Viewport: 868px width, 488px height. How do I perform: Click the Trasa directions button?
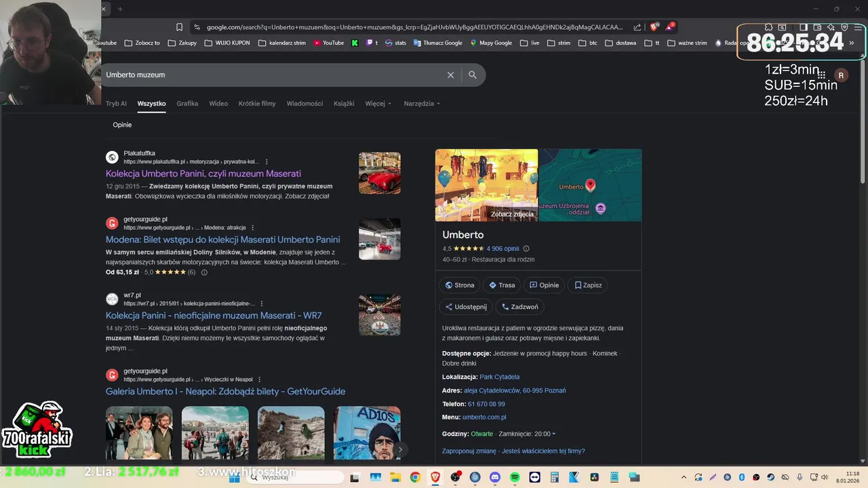tap(502, 285)
